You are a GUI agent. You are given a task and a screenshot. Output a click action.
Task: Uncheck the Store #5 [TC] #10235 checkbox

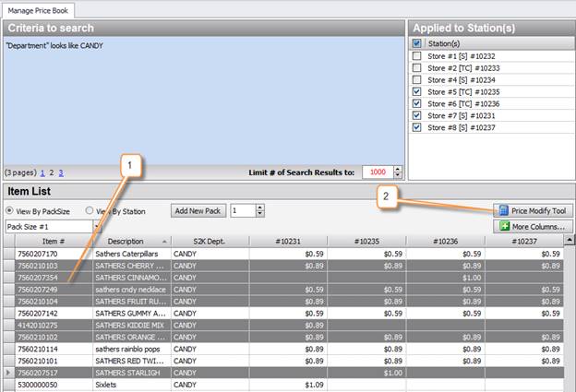[417, 91]
